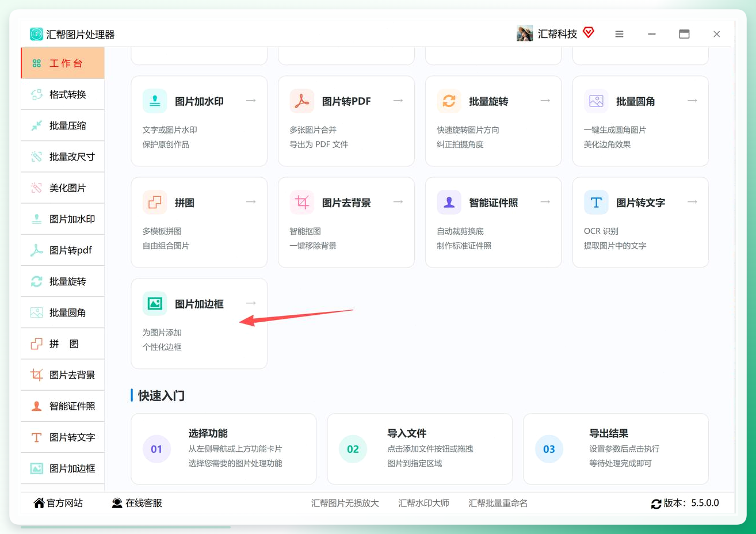Image resolution: width=756 pixels, height=534 pixels.
Task: Open 图片加水印 card arrow
Action: pos(251,101)
